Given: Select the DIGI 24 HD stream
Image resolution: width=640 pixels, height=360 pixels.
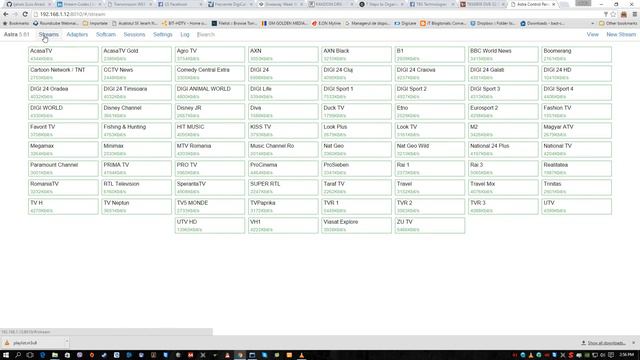Looking at the screenshot, I should (x=577, y=73).
